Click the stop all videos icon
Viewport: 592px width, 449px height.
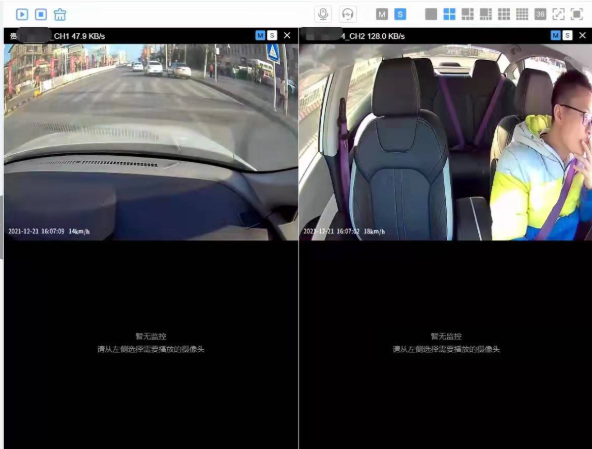41,14
